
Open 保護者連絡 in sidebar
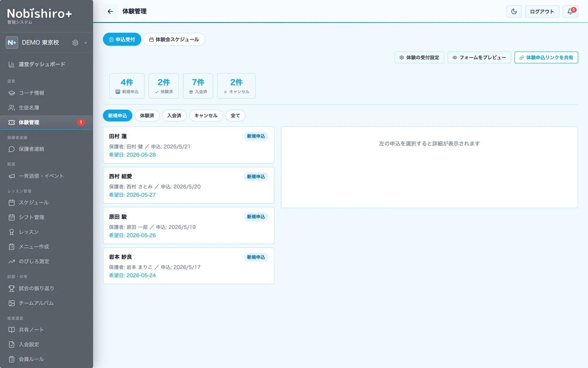46,149
